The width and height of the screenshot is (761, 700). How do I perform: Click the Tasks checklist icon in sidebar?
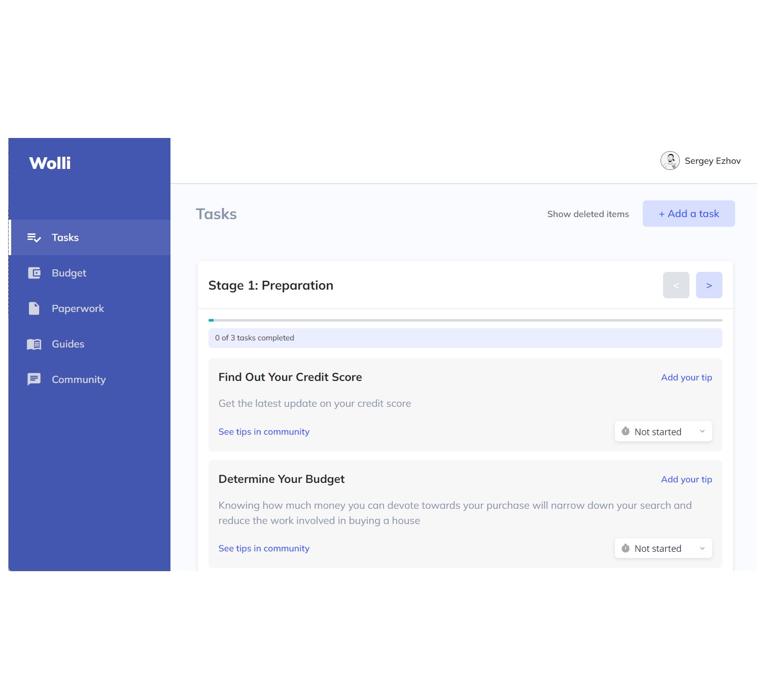[x=34, y=237]
